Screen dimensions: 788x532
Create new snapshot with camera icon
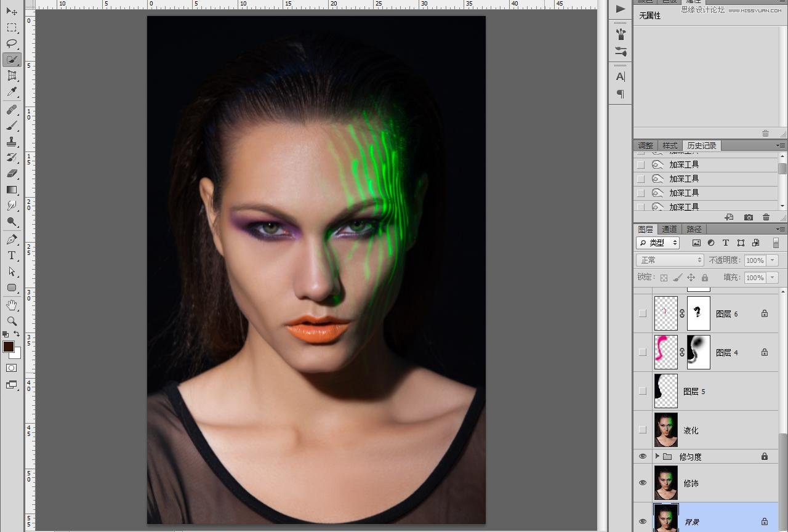pos(749,217)
